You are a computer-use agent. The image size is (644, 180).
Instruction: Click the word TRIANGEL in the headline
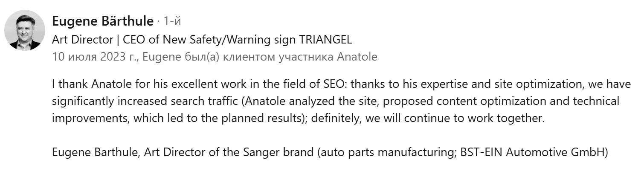[x=326, y=40]
